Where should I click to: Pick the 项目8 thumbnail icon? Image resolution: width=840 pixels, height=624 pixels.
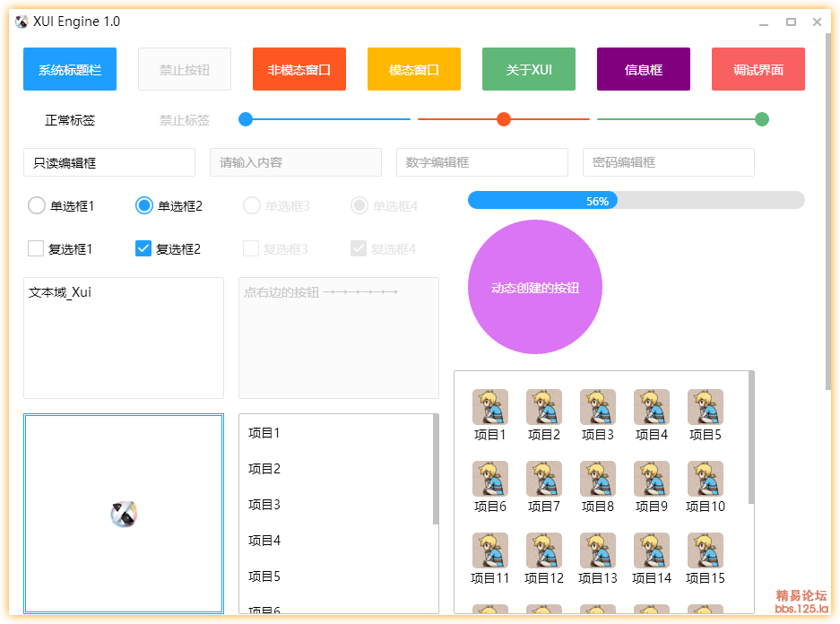[598, 479]
